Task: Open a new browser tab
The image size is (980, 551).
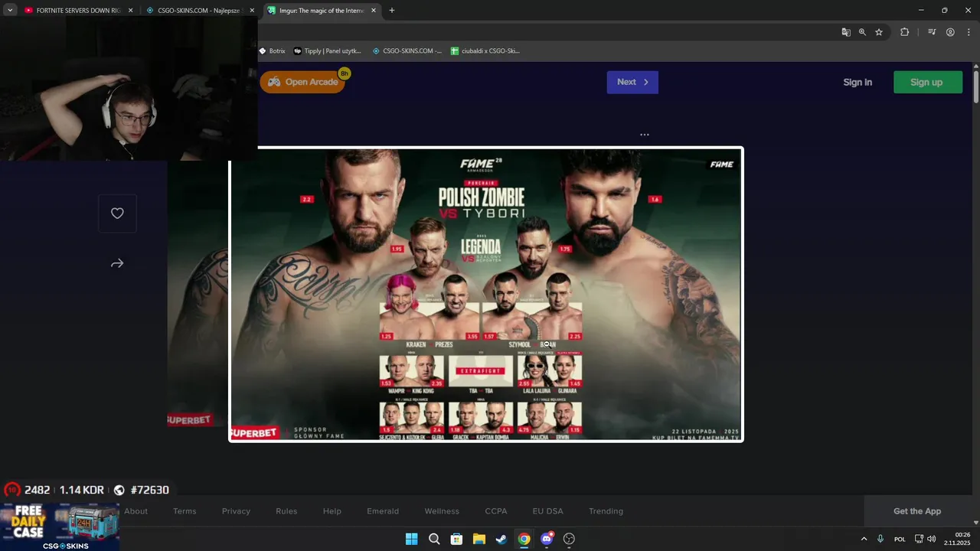Action: coord(392,11)
